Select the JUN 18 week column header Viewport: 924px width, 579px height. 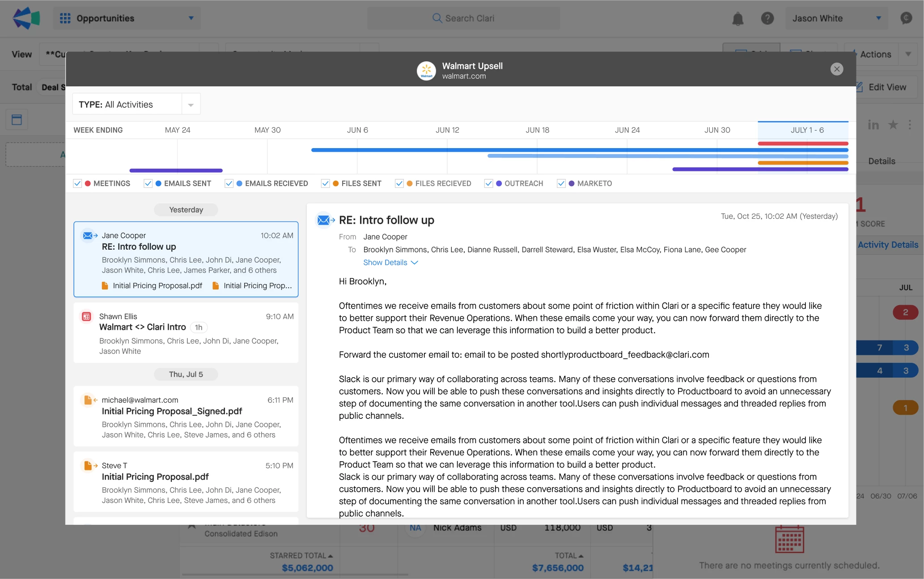pyautogui.click(x=537, y=130)
